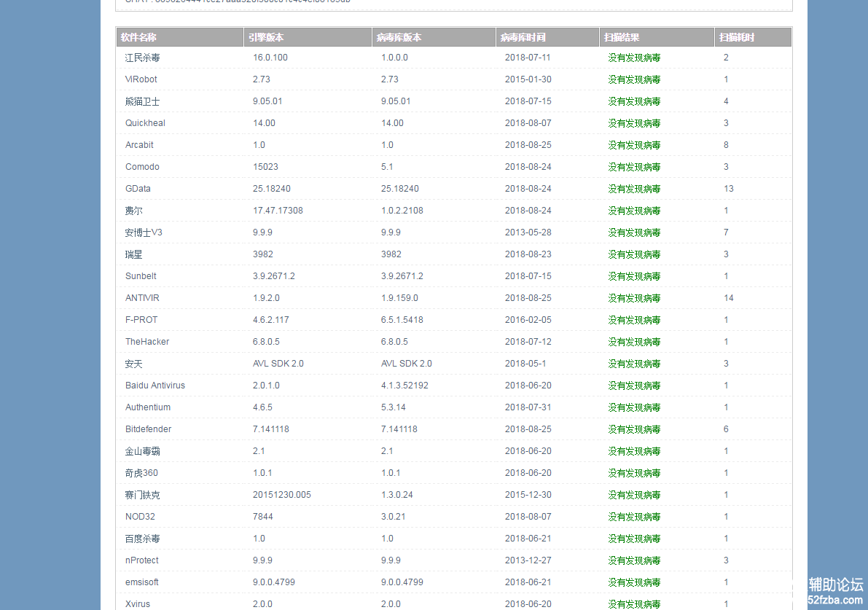The width and height of the screenshot is (868, 610).
Task: Click 没有发现病毒 result for Bitdefender
Action: pyautogui.click(x=634, y=429)
